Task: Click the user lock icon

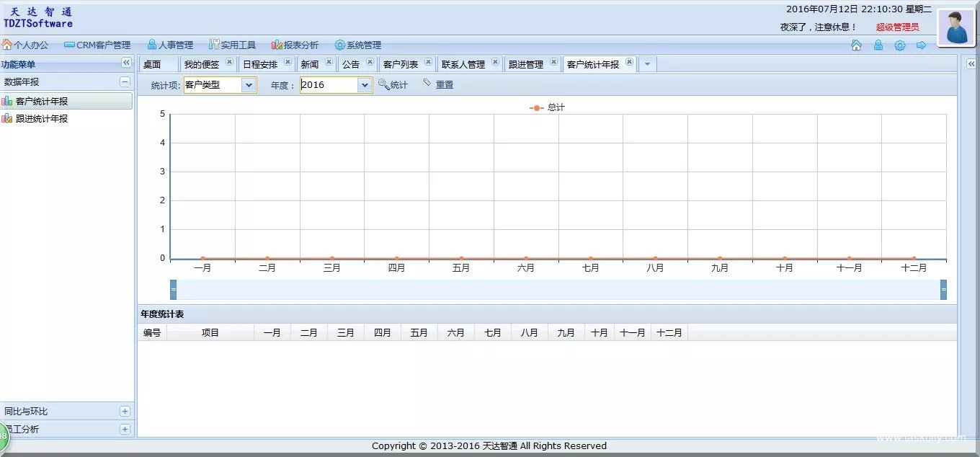Action: 878,45
